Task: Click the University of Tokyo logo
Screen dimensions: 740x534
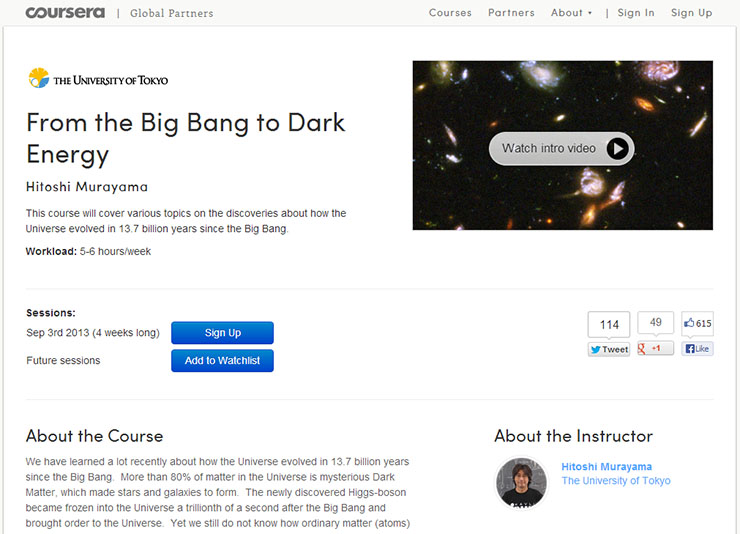Action: [98, 79]
